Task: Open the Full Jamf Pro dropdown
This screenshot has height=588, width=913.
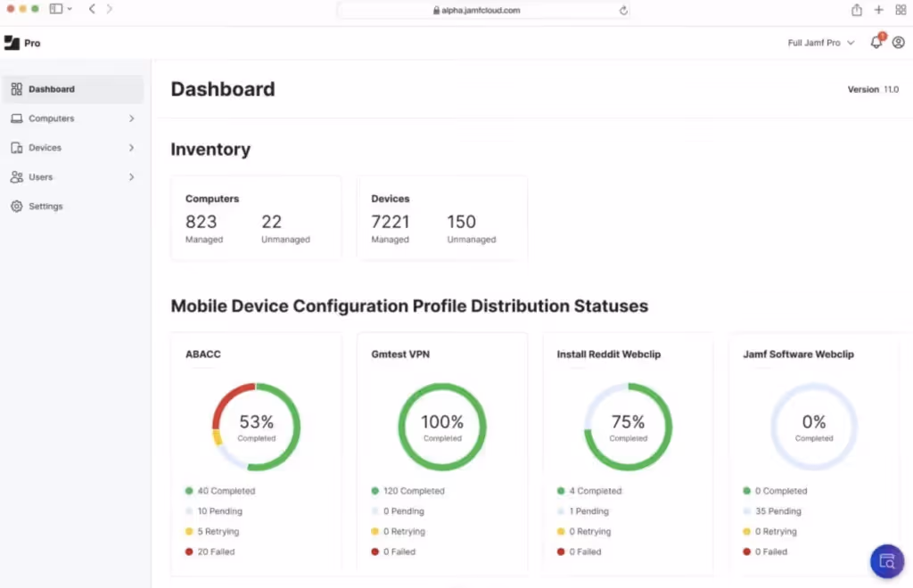Action: point(821,43)
